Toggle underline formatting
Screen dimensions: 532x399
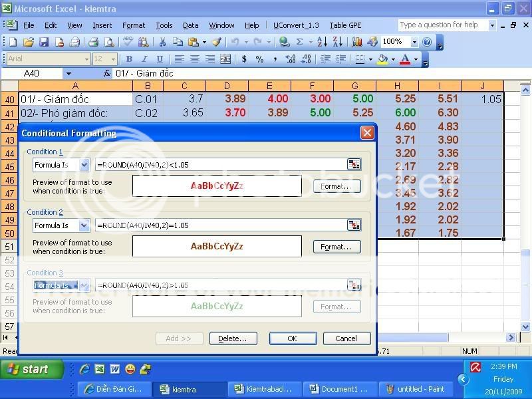coord(160,59)
